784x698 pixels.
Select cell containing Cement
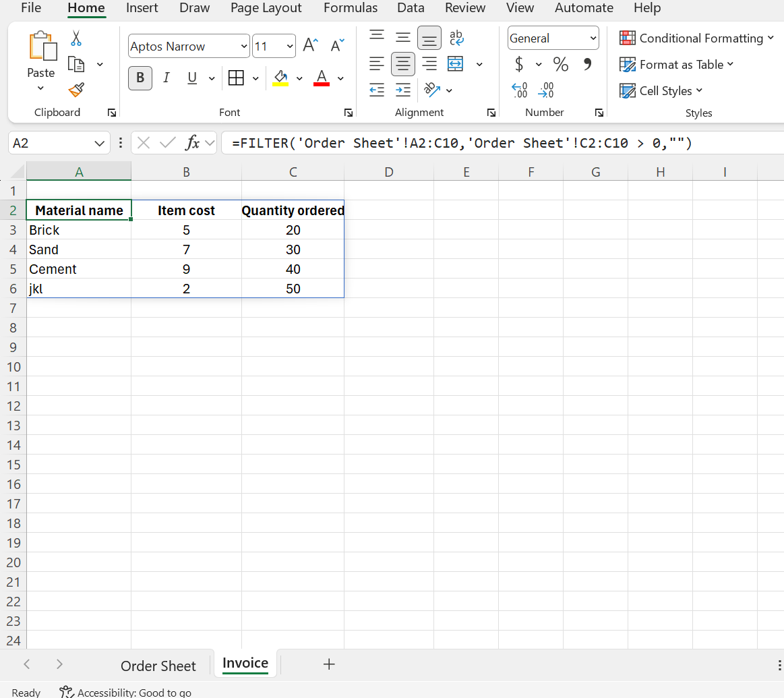79,269
